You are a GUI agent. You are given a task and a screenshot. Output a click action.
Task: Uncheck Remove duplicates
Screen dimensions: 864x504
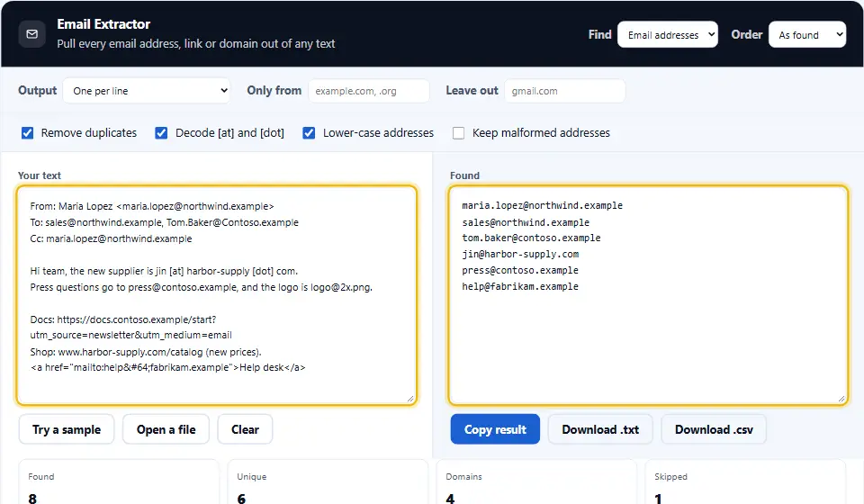(27, 132)
